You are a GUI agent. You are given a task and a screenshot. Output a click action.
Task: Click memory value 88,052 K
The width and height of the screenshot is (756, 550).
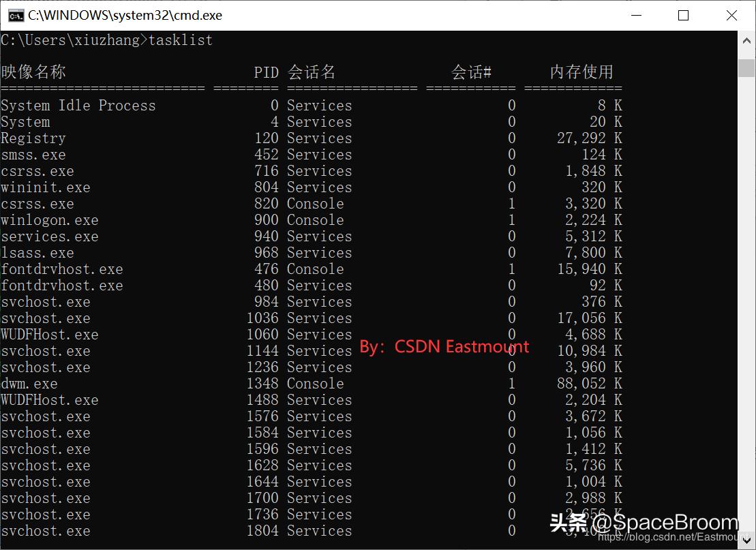[x=590, y=384]
